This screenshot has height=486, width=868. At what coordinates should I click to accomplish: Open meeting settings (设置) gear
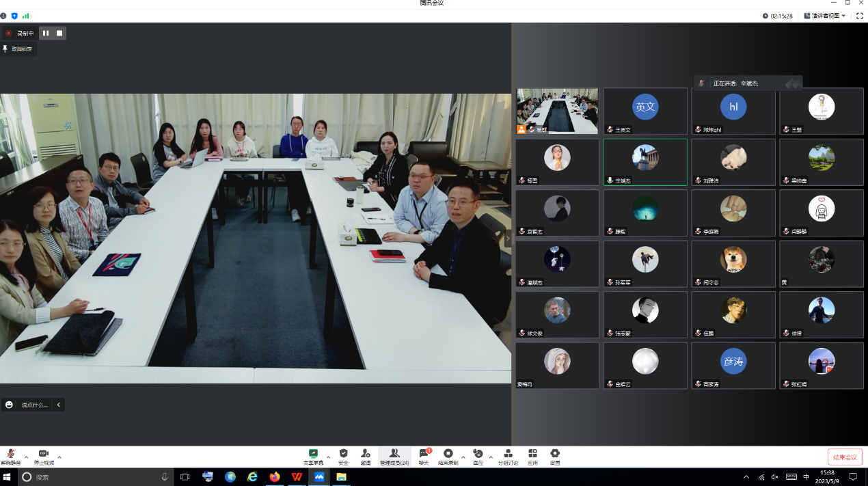pyautogui.click(x=555, y=456)
